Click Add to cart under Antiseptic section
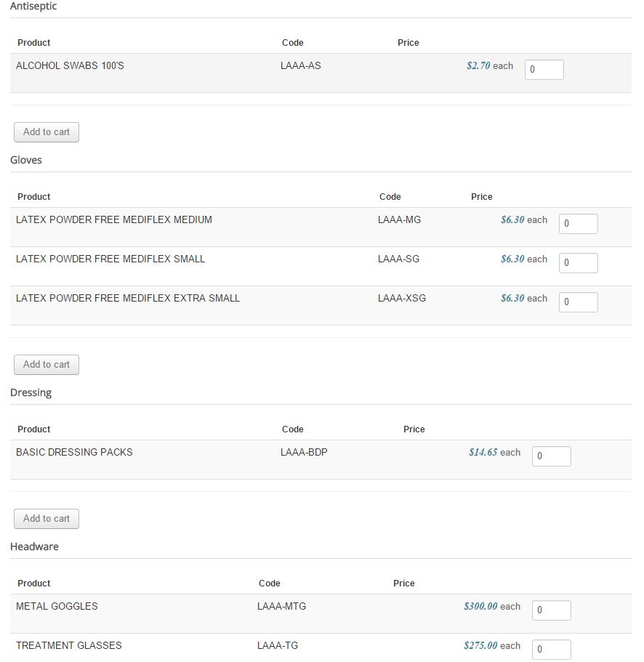 [x=47, y=132]
